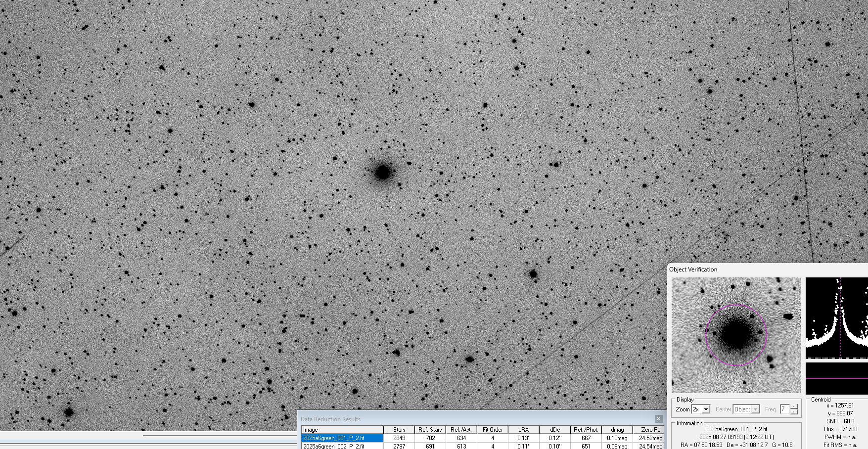Click the Stars column header
Viewport: 868px width, 449px height.
[399, 429]
